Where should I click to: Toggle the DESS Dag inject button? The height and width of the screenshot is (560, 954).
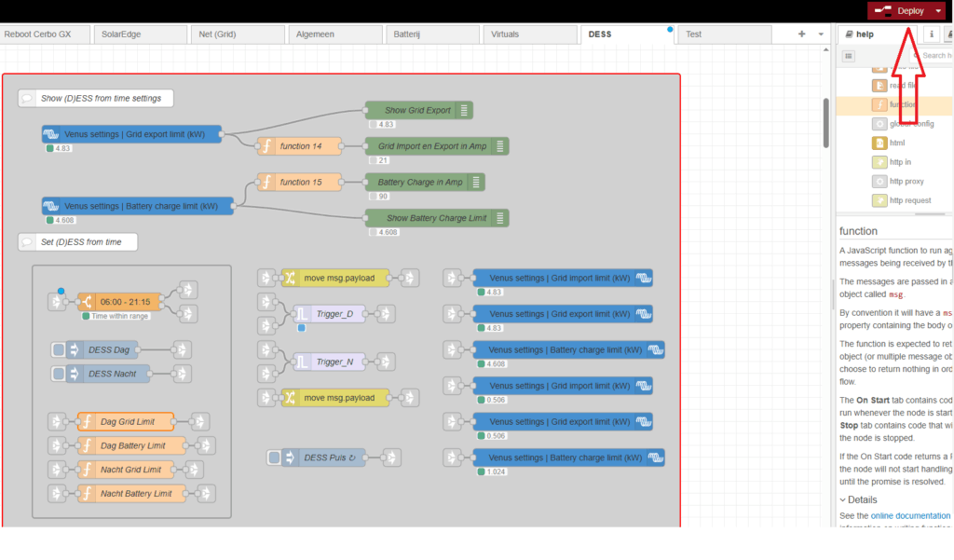pyautogui.click(x=59, y=350)
